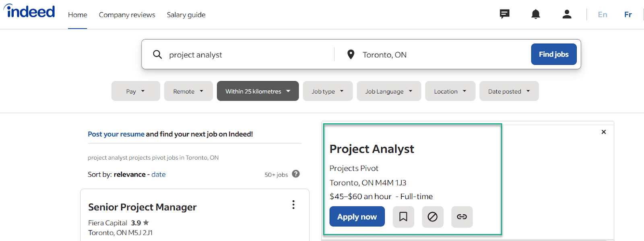The image size is (644, 241).
Task: Click the search magnifier icon
Action: point(157,54)
